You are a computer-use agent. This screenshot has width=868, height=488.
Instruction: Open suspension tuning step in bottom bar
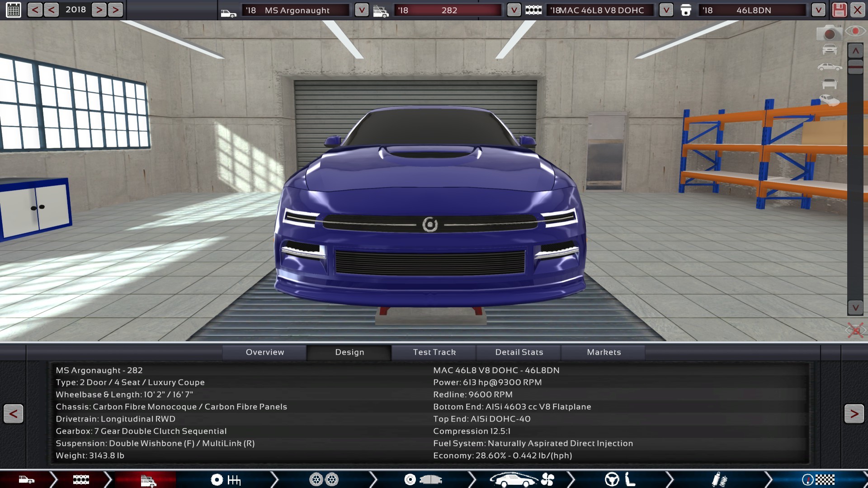pyautogui.click(x=719, y=479)
